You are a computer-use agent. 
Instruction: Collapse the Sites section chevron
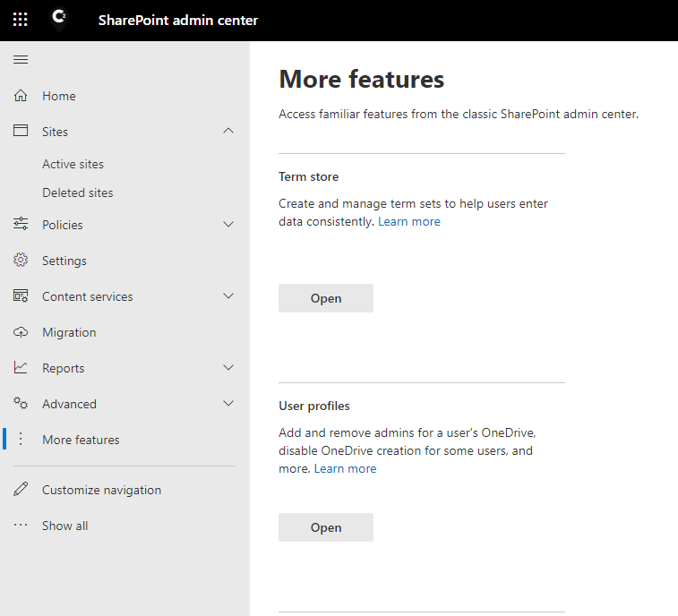(228, 131)
